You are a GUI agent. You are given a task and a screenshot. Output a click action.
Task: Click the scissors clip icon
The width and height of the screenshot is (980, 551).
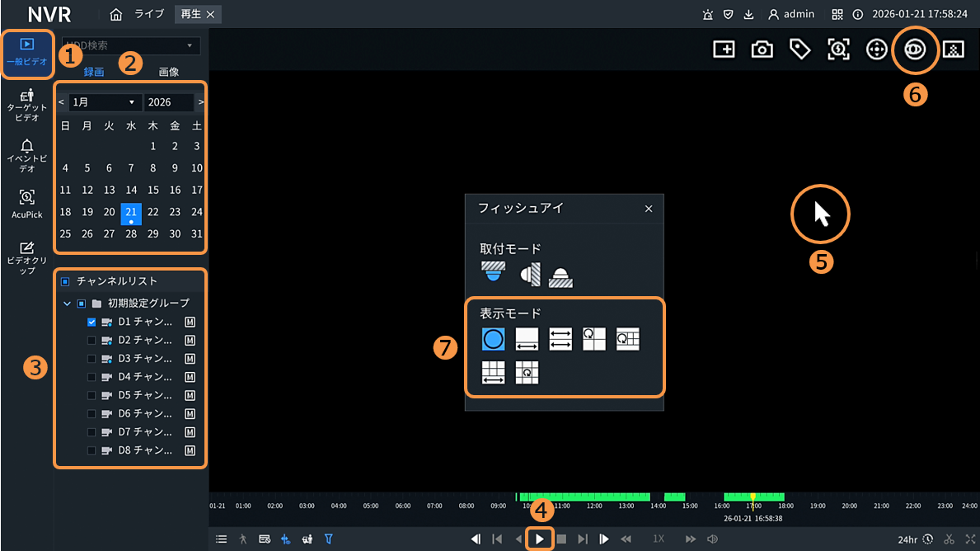pos(950,539)
